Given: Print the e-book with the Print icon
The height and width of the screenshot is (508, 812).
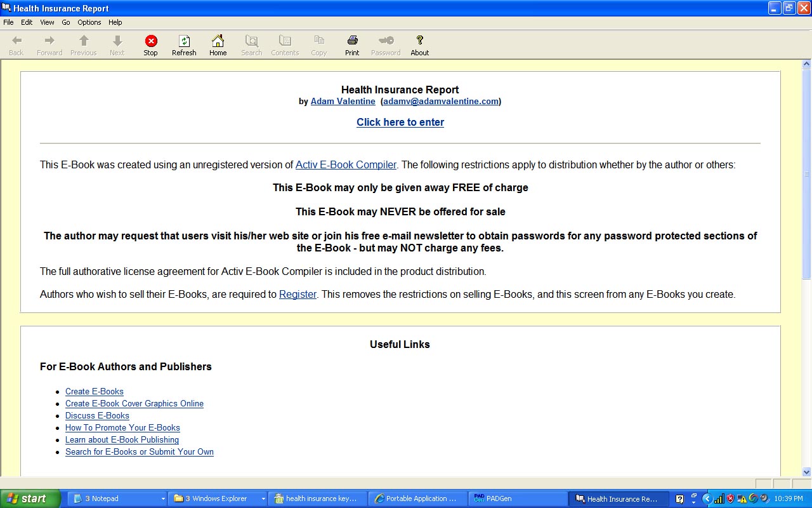Looking at the screenshot, I should 352,41.
